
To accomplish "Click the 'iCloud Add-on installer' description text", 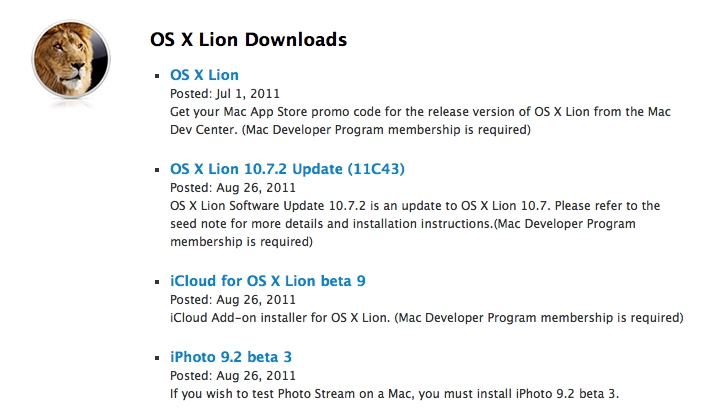I will 250,318.
